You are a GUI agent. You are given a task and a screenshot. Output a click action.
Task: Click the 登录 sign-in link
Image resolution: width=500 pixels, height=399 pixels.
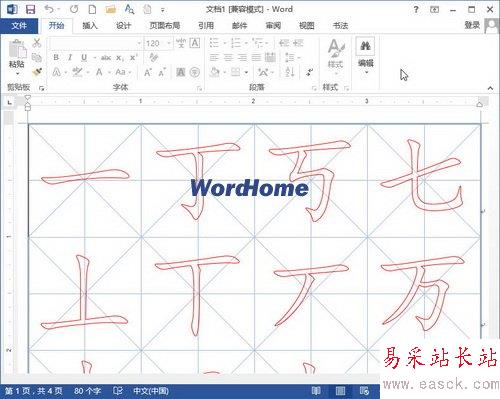(472, 25)
